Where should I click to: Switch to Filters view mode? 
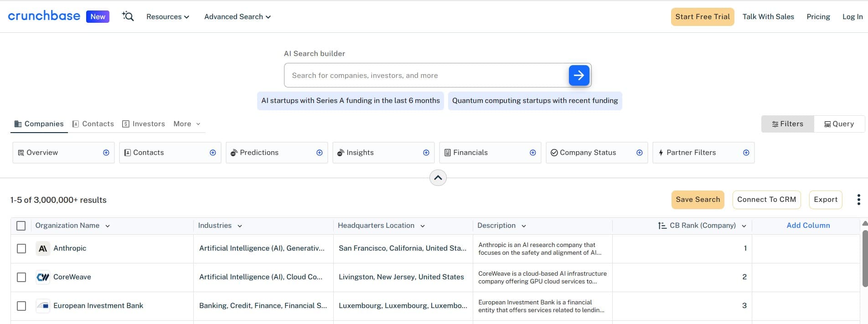[x=788, y=124]
